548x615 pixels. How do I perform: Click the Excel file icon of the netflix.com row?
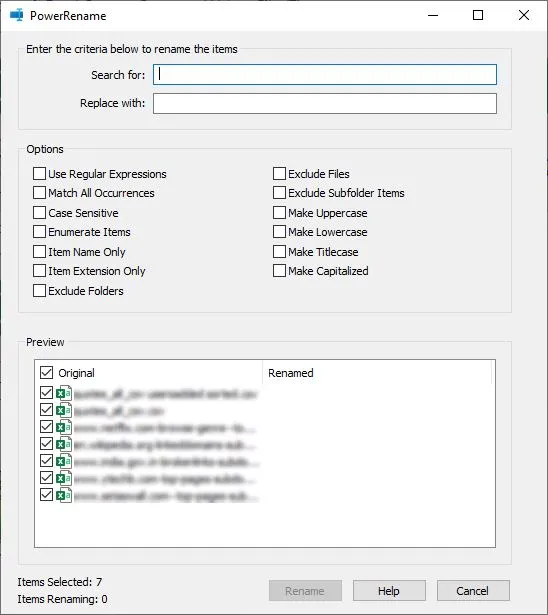pyautogui.click(x=64, y=427)
